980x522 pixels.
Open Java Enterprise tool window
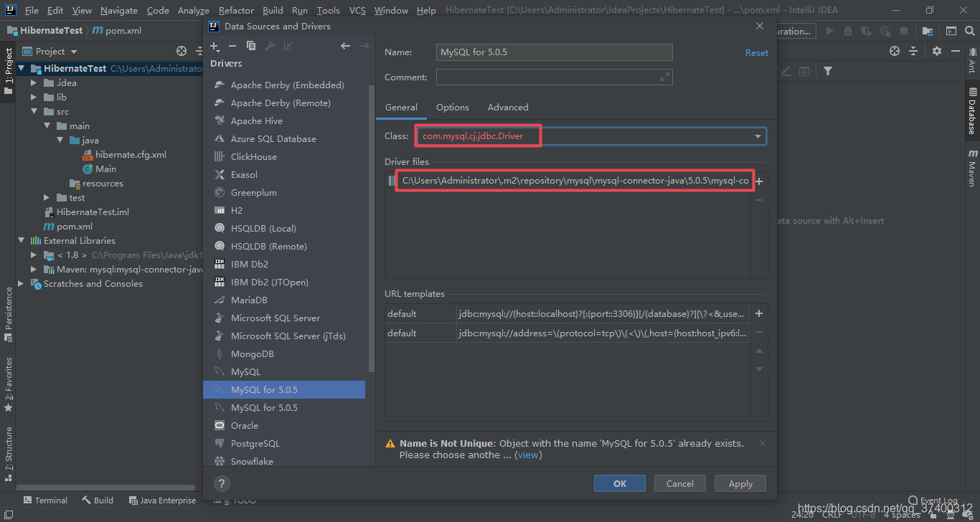(162, 500)
